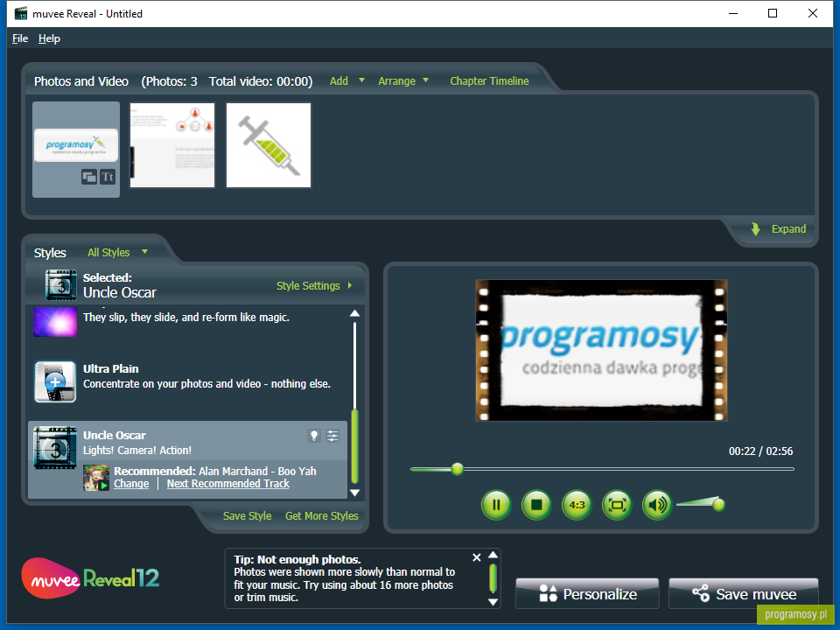This screenshot has height=630, width=840.
Task: Click the purple glow style icon
Action: [x=55, y=321]
